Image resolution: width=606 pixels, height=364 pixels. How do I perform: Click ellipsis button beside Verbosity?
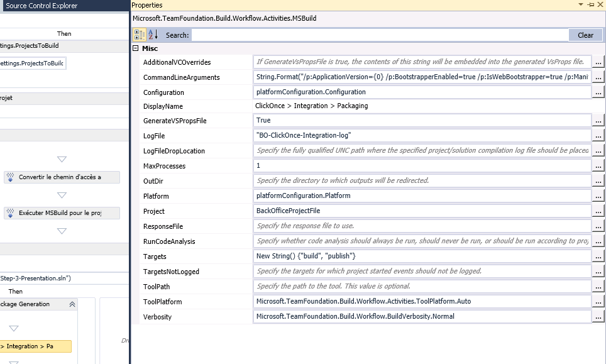click(598, 317)
